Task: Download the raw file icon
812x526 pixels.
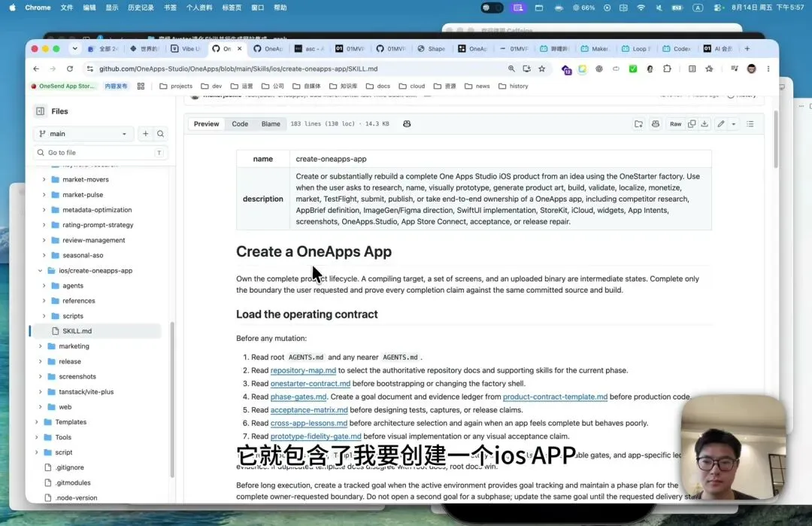Action: pos(704,124)
